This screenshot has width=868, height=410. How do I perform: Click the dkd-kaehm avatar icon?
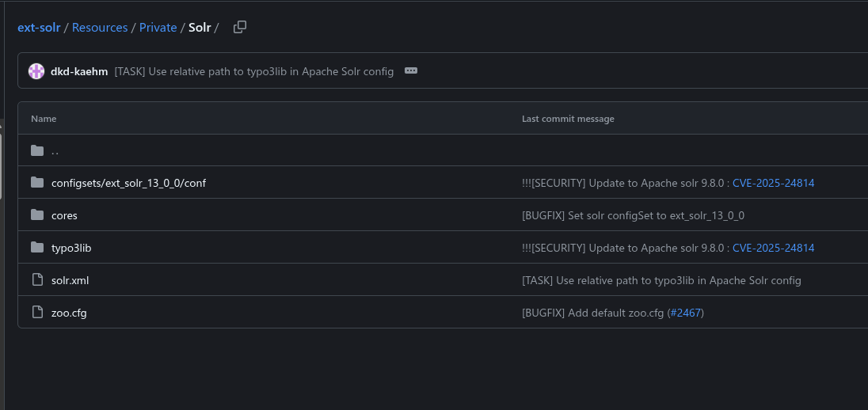(36, 71)
